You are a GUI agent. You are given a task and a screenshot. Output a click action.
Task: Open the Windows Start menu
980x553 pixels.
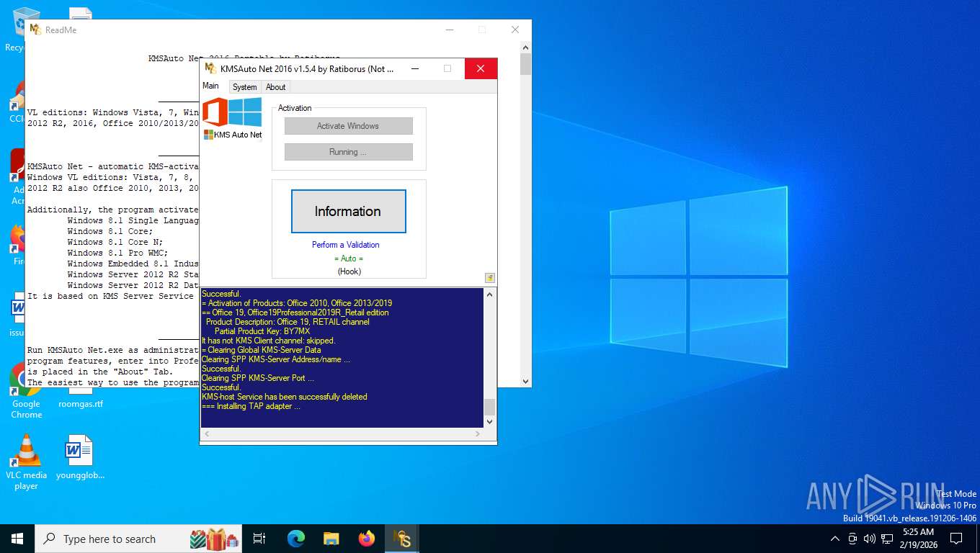point(17,539)
